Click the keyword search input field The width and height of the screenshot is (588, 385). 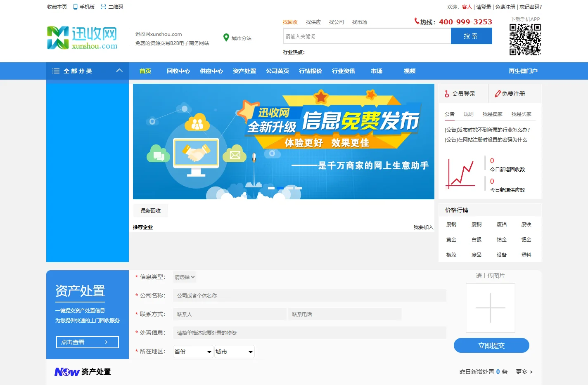(367, 36)
